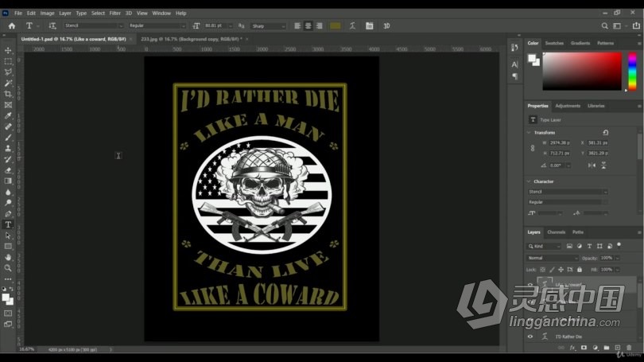Viewport: 644px width, 362px height.
Task: Click the rainbow hue slider strip
Action: point(632,71)
